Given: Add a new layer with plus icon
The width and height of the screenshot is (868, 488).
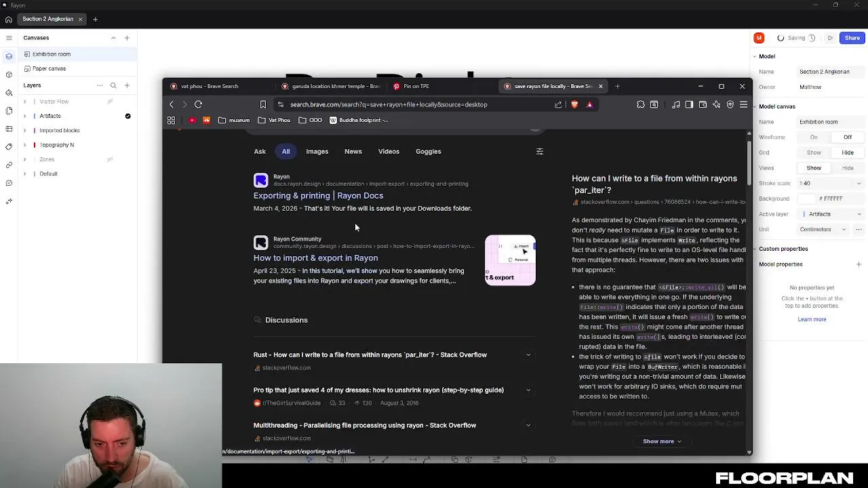Looking at the screenshot, I should click(127, 85).
